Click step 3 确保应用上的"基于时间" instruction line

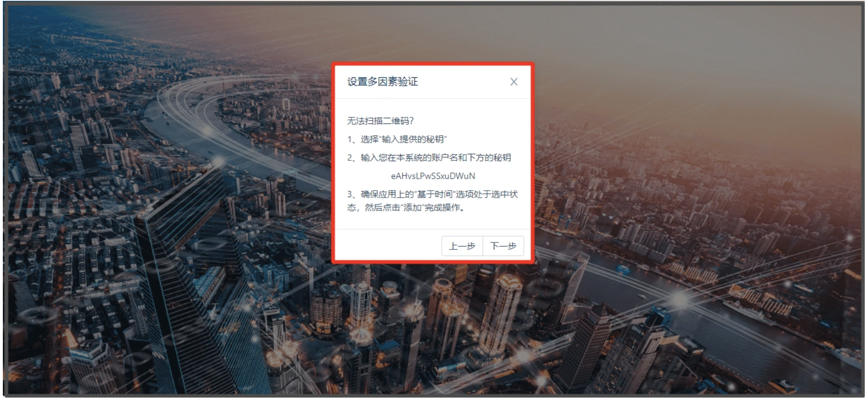click(432, 194)
